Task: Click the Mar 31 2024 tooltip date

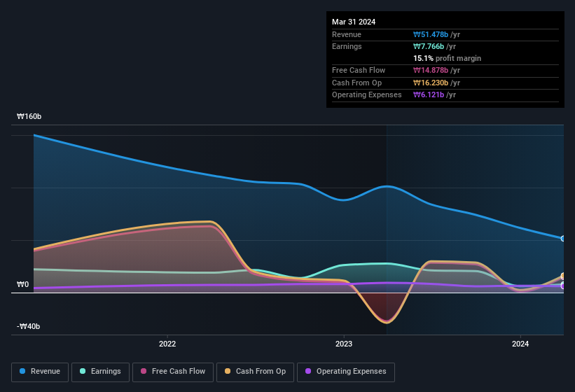Action: 354,22
